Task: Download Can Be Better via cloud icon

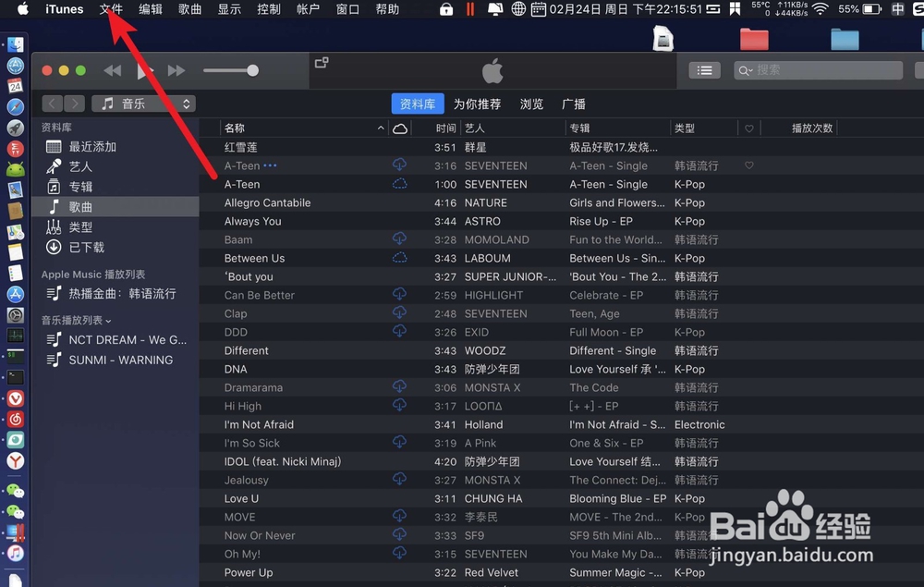Action: (x=399, y=294)
